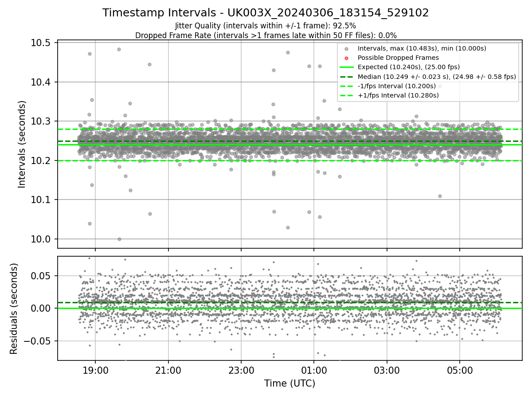
Task: Click the gray dot marker beside Intervals legend
Action: (347, 48)
